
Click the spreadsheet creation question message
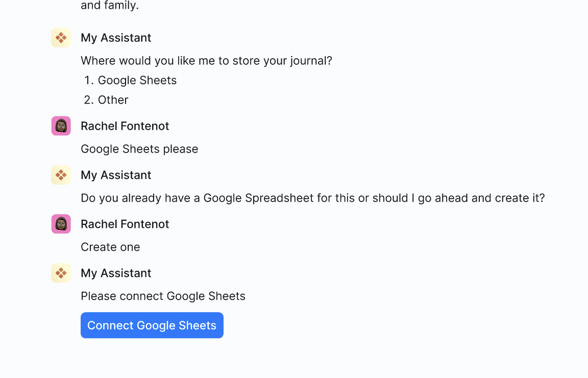(313, 198)
